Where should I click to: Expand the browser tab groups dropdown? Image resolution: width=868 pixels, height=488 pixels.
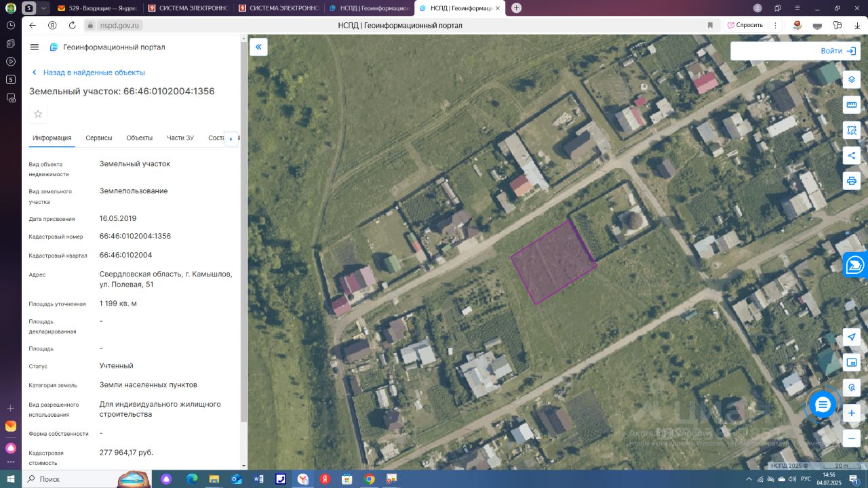pos(44,8)
